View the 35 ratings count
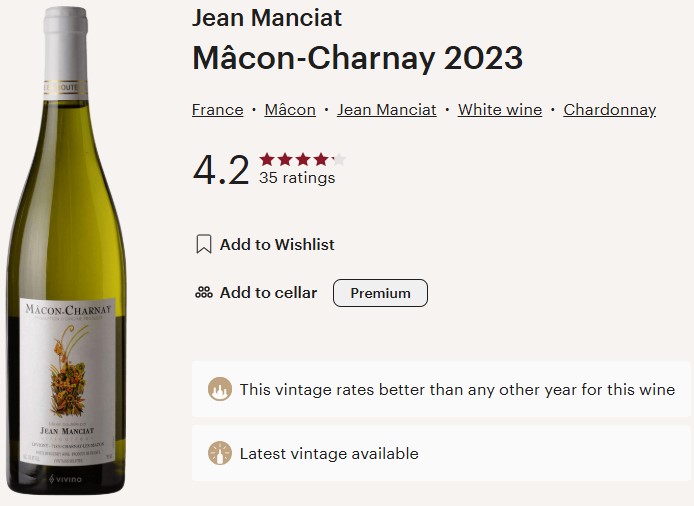Image resolution: width=694 pixels, height=506 pixels. 297,178
